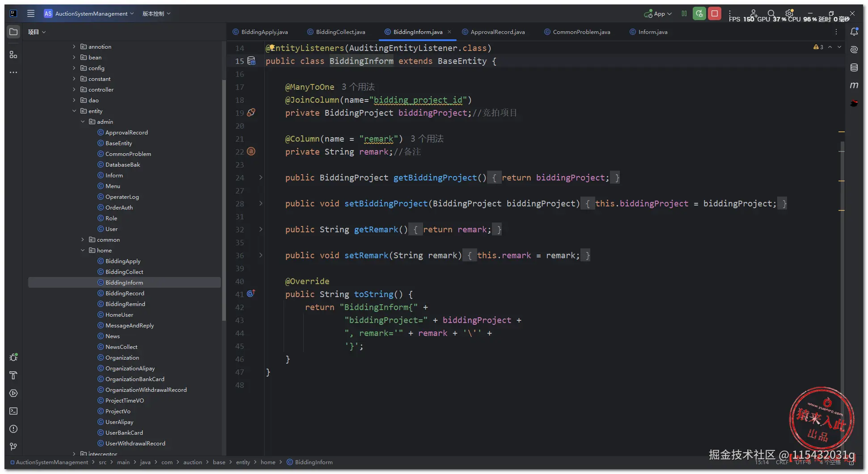Collapse the admin folder
868x474 pixels.
coord(83,122)
